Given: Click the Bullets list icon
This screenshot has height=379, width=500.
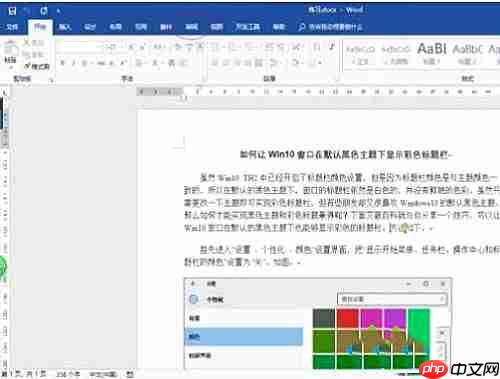Looking at the screenshot, I should pyautogui.click(x=215, y=47).
